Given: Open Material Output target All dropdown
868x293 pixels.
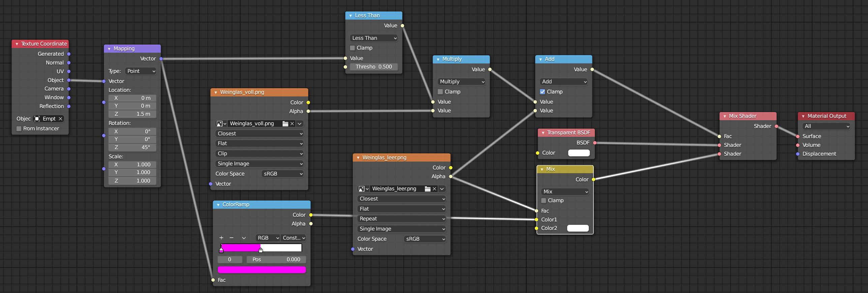Looking at the screenshot, I should point(827,126).
